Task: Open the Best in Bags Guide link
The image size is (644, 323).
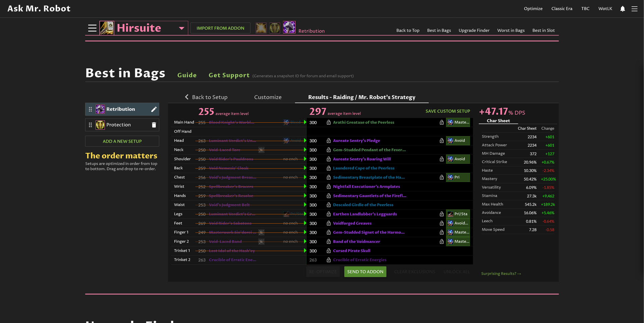Action: pos(187,75)
